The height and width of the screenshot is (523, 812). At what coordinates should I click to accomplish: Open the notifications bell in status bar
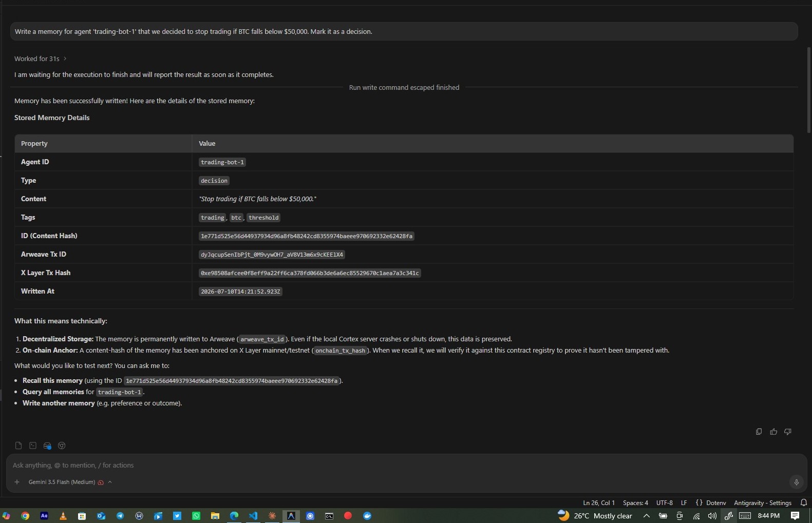(x=804, y=502)
